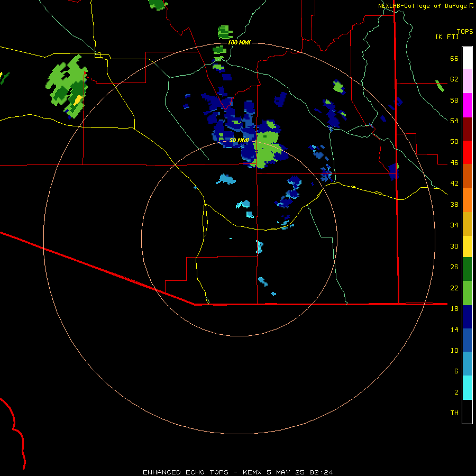This screenshot has height=476, width=476.
Task: Click the 2 legend value
Action: pyautogui.click(x=456, y=392)
